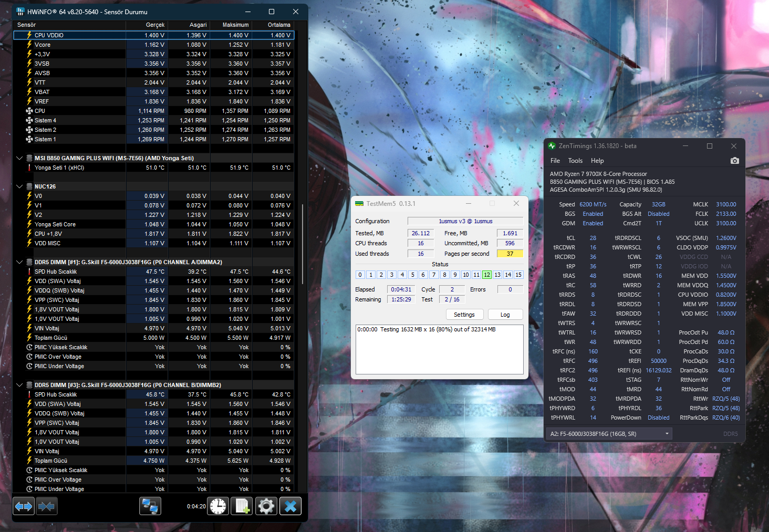Click the Elapsed time 0:04:31 in TestMem5
The image size is (769, 532).
point(401,289)
